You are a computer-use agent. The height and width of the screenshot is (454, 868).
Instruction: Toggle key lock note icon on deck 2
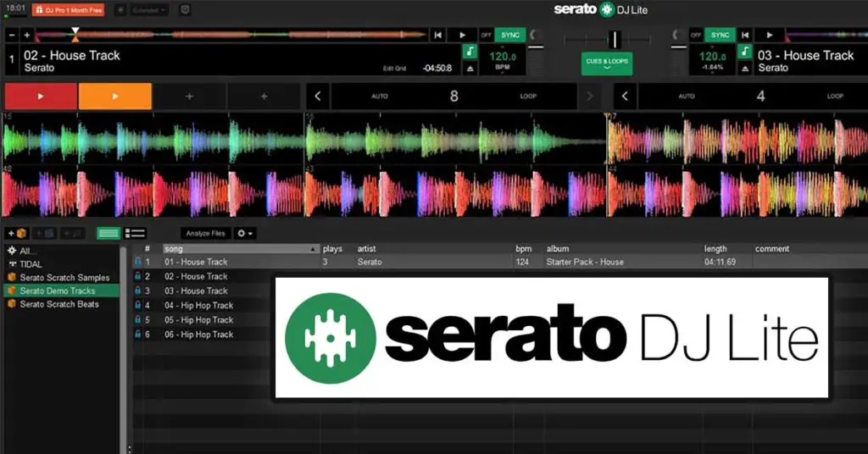744,52
